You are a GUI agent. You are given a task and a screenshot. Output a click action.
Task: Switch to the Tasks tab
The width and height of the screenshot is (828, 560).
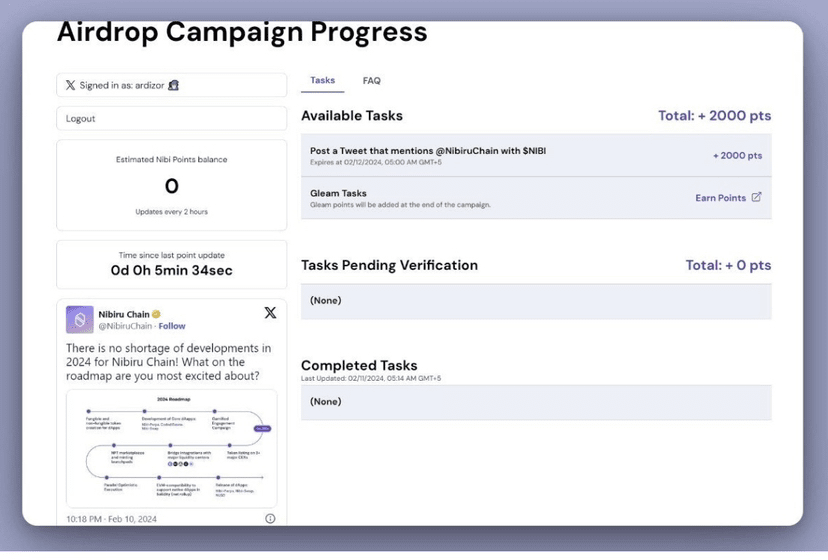coord(322,80)
